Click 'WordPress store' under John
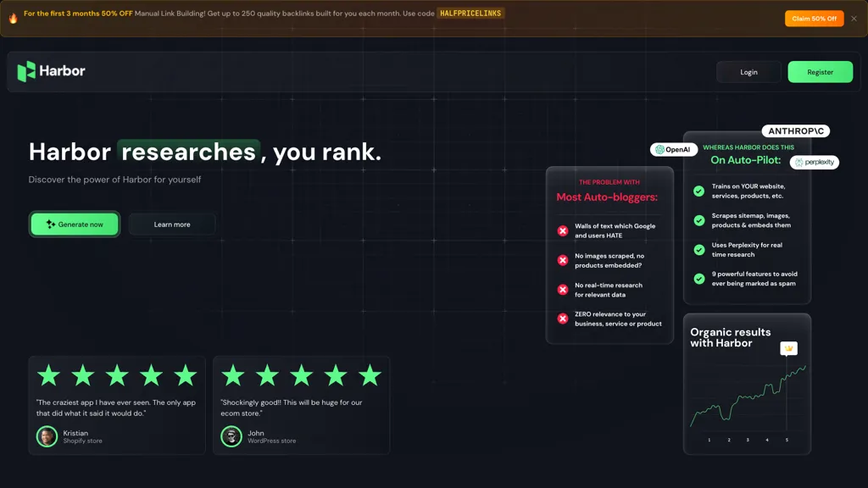868x488 pixels. [272, 441]
